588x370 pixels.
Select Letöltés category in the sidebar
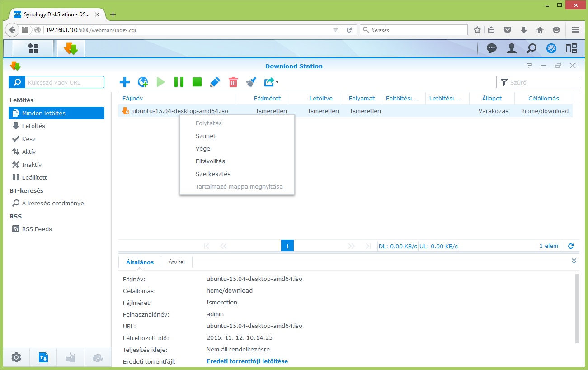coord(56,126)
